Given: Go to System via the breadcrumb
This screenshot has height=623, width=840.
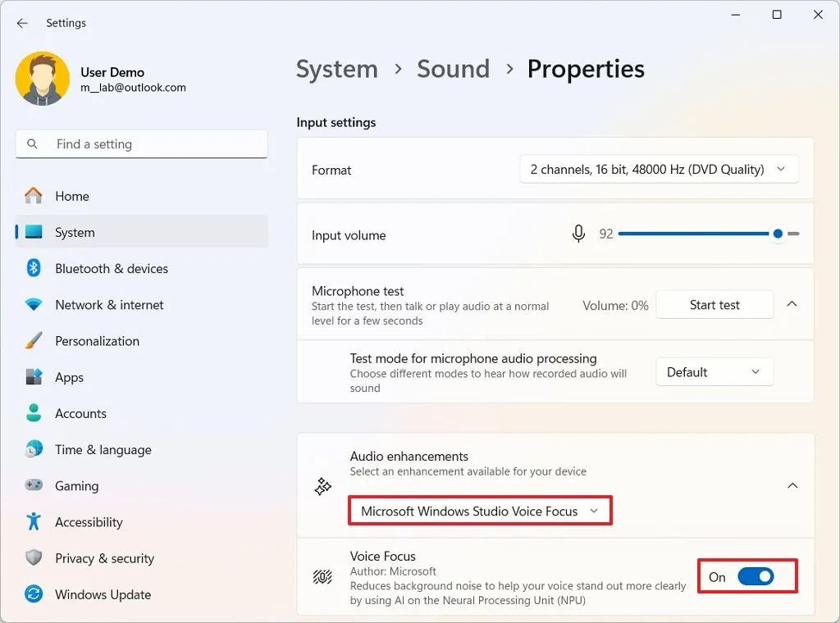Looking at the screenshot, I should (x=336, y=69).
